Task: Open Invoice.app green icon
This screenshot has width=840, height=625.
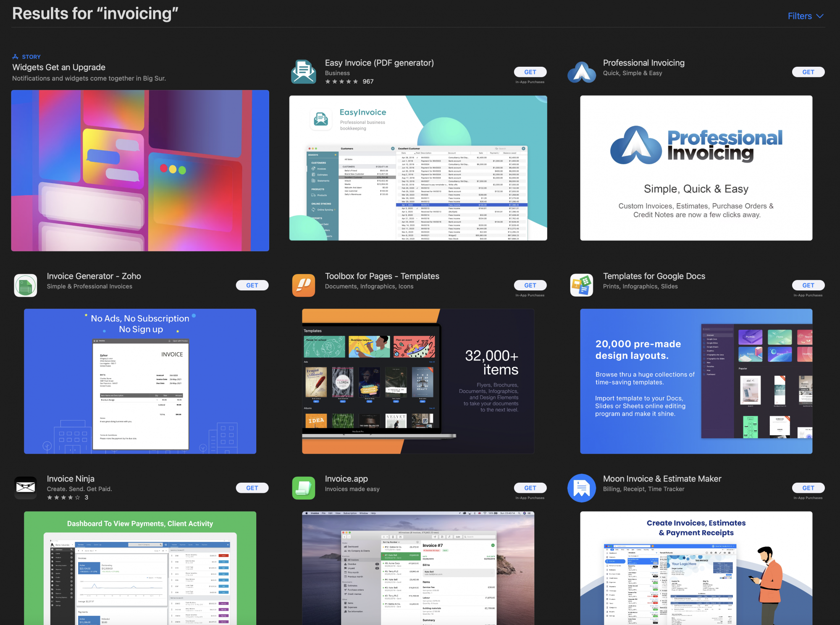Action: (x=304, y=488)
